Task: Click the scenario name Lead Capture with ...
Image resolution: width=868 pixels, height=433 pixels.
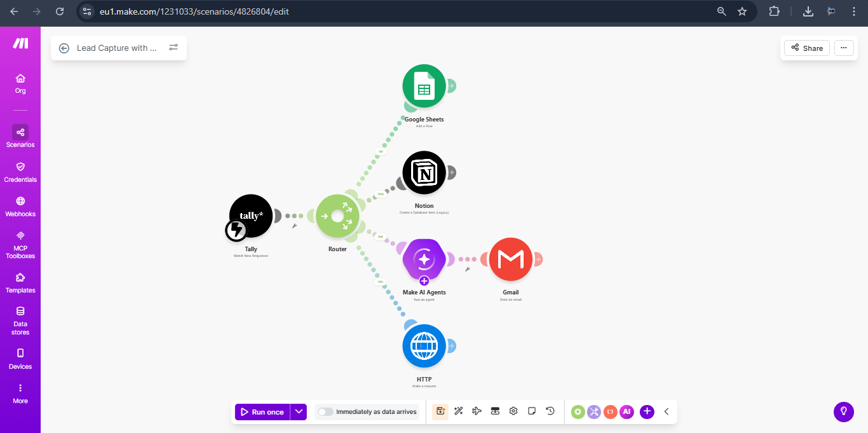Action: pyautogui.click(x=117, y=48)
